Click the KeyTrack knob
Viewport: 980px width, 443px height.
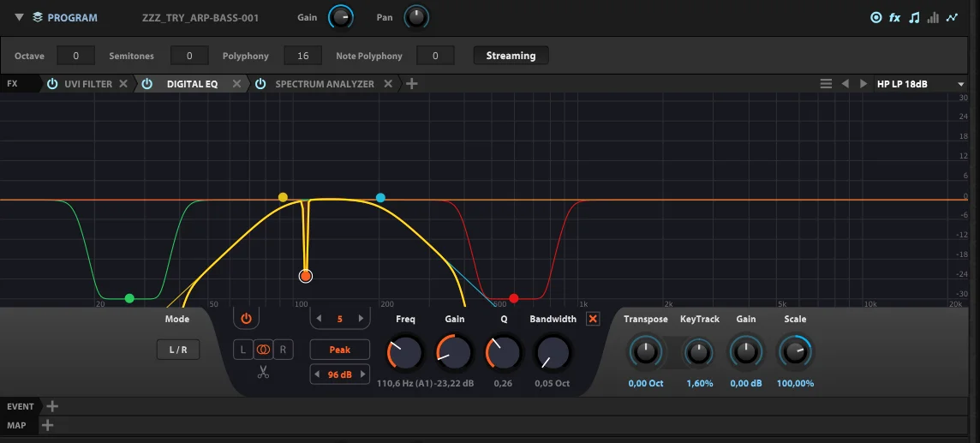[x=699, y=353]
